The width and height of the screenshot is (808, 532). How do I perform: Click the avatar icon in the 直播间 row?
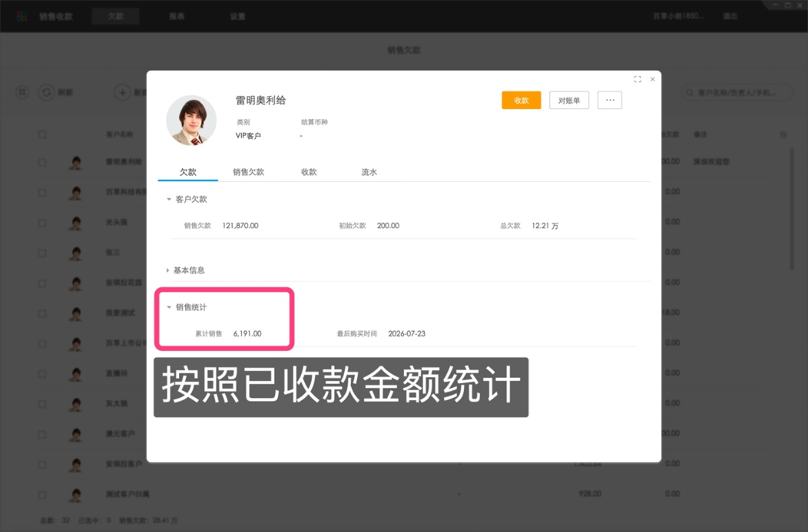click(x=75, y=374)
